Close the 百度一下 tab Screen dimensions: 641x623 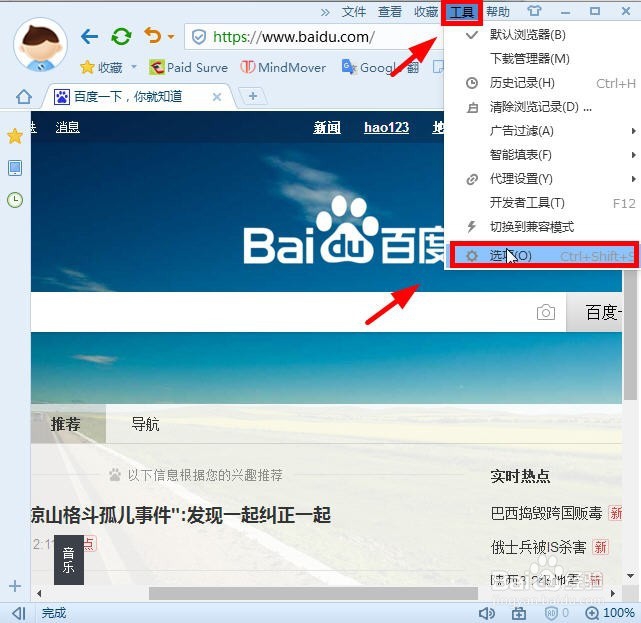pos(217,97)
